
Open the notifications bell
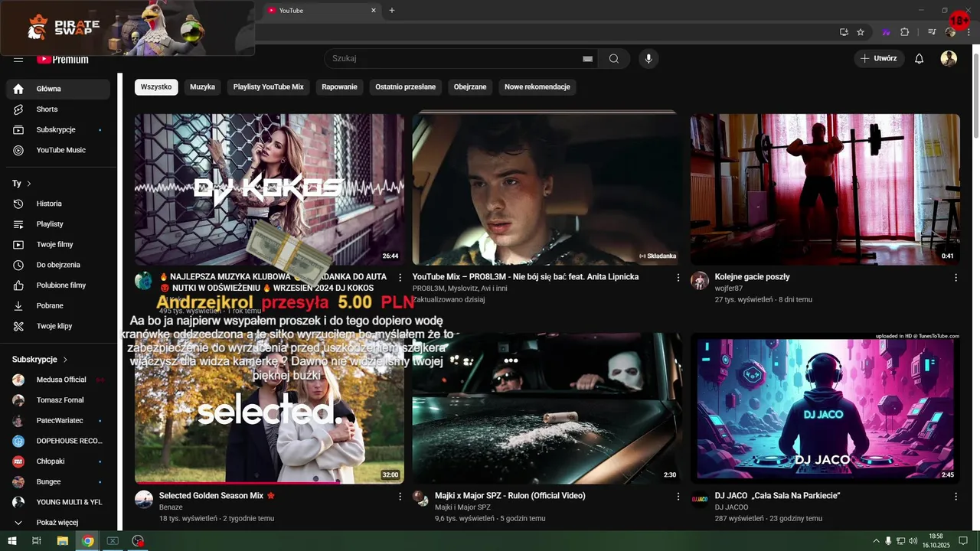coord(920,59)
